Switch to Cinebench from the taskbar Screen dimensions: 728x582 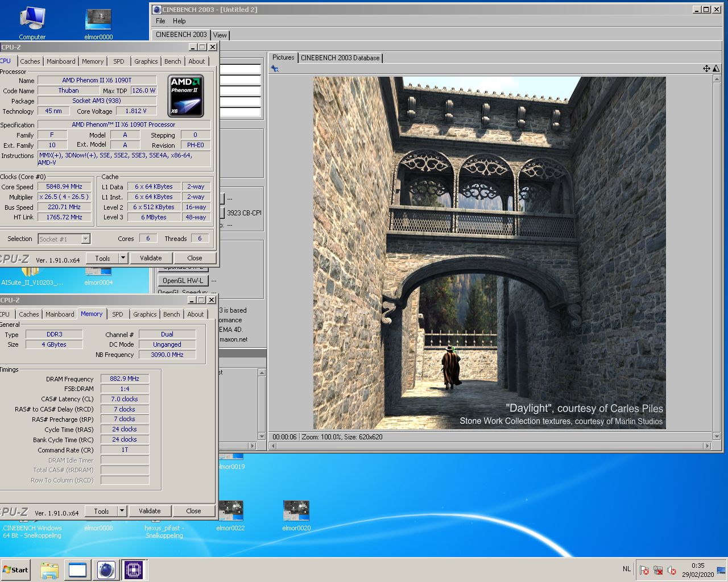(x=106, y=570)
